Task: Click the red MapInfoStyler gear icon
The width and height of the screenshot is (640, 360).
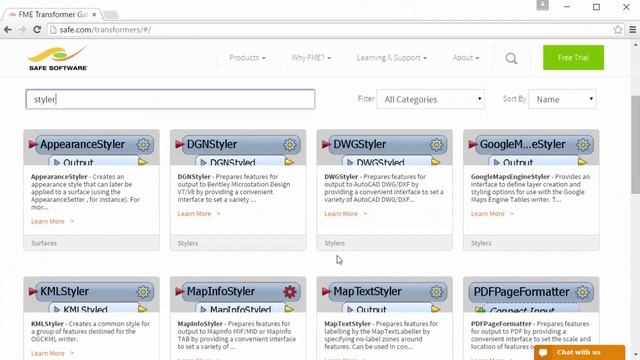Action: [x=290, y=292]
